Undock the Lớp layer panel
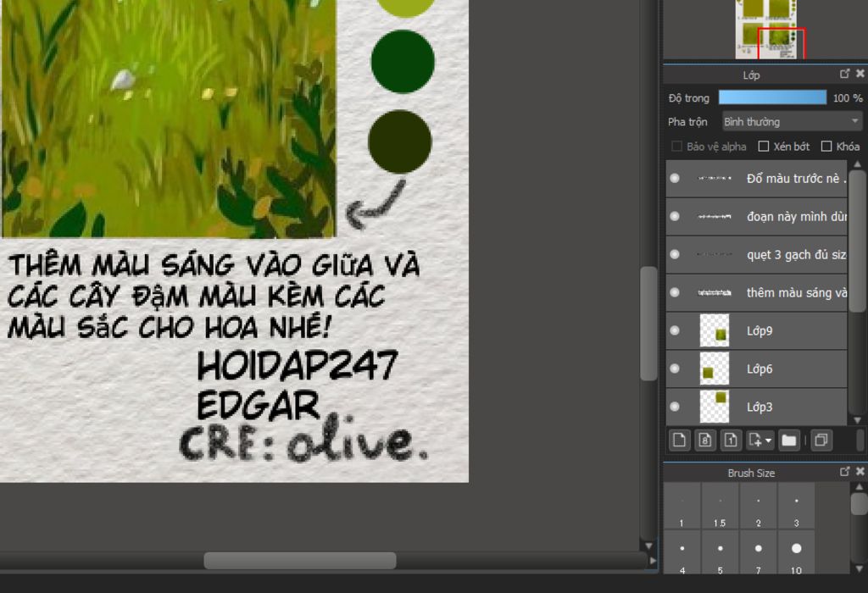 (844, 74)
